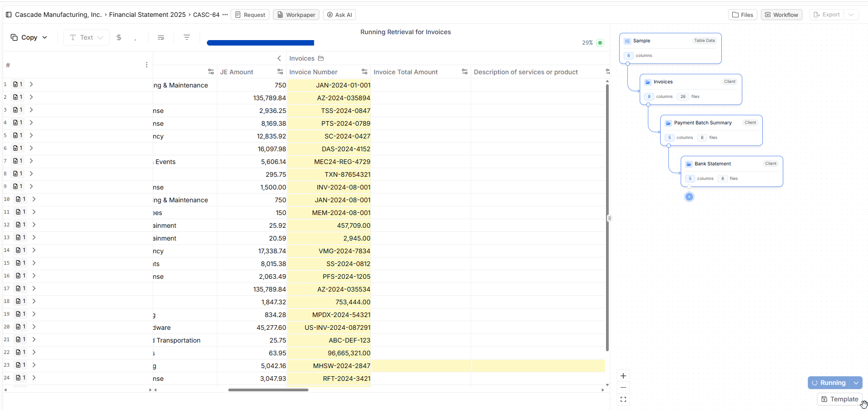Click the horizontal scrollbar of the table
868x410 pixels.
268,390
